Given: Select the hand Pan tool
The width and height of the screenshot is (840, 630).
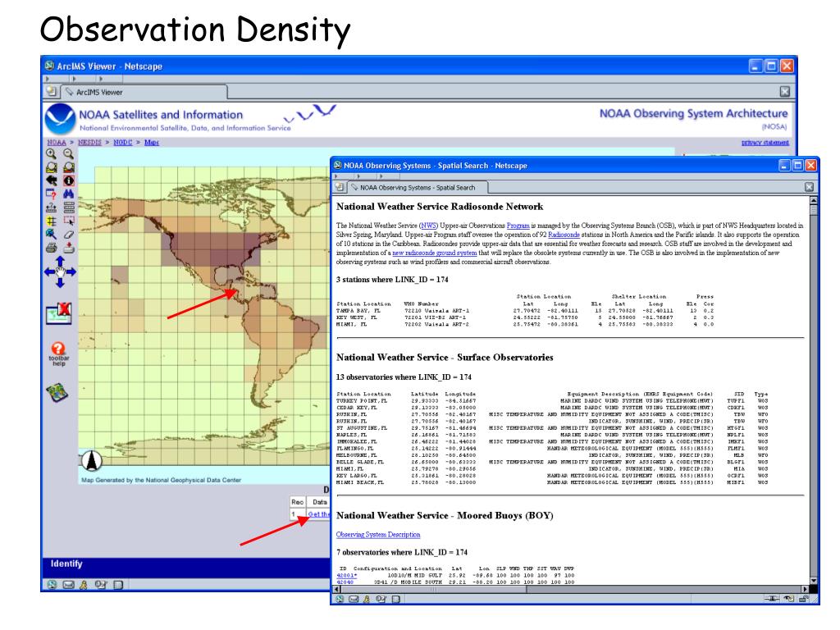Looking at the screenshot, I should [x=60, y=272].
